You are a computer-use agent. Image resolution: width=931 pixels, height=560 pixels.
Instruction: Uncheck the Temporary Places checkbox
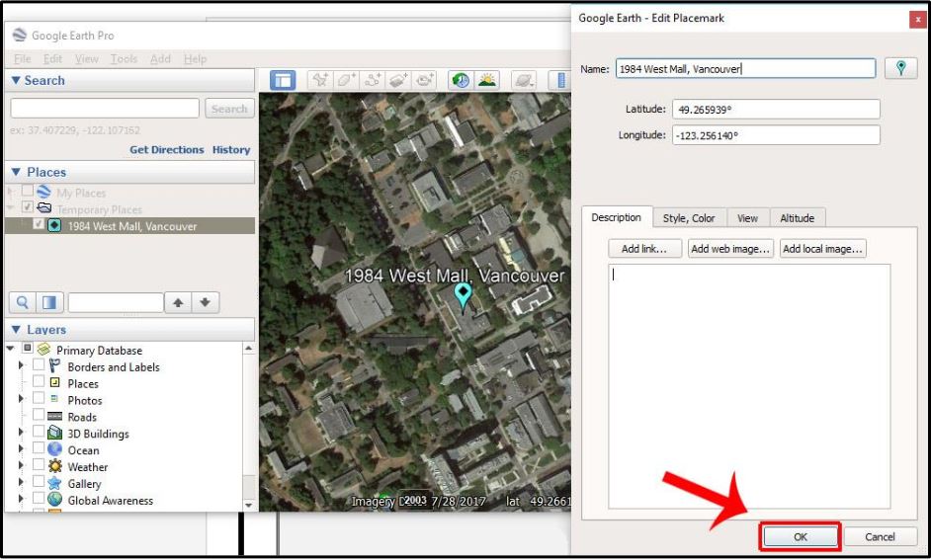[28, 207]
